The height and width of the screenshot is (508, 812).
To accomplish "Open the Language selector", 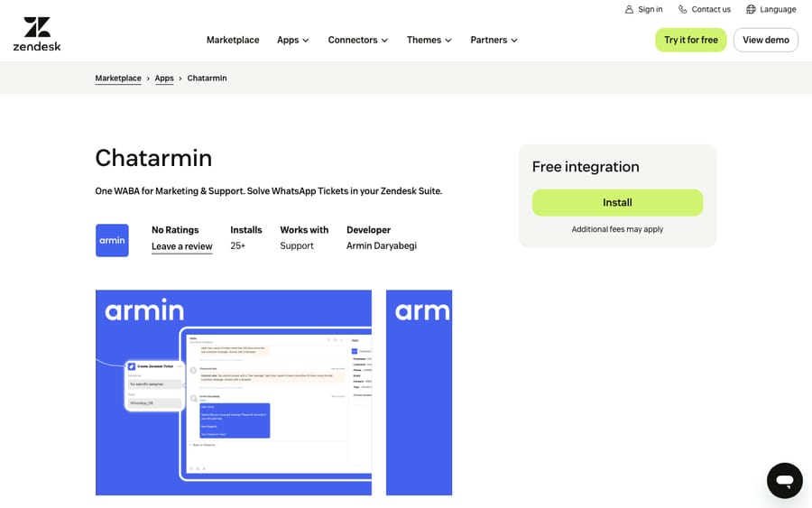I will point(771,9).
